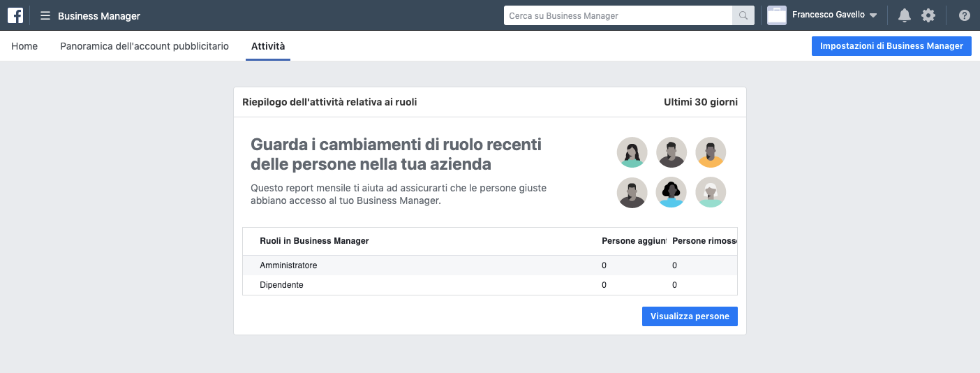Open the hamburger menu next to Business Manager
Viewport: 980px width, 373px height.
[x=45, y=15]
